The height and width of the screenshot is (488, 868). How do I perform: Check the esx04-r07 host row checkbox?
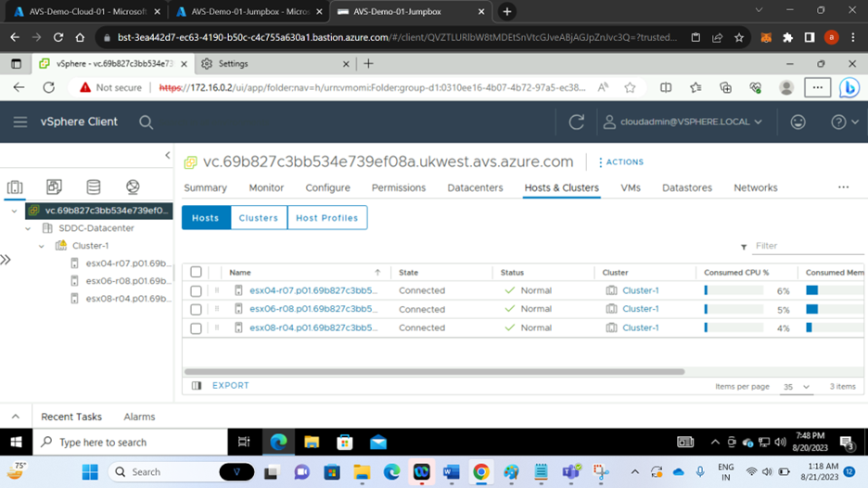(196, 290)
